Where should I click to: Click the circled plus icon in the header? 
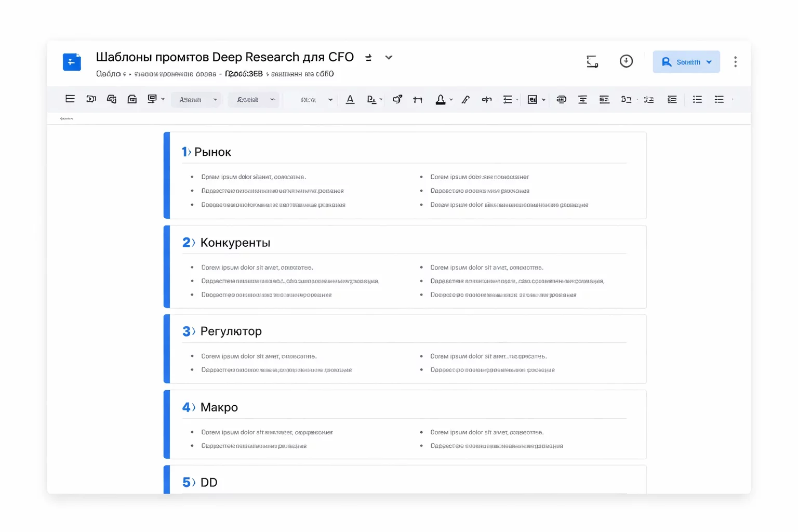[x=626, y=61]
